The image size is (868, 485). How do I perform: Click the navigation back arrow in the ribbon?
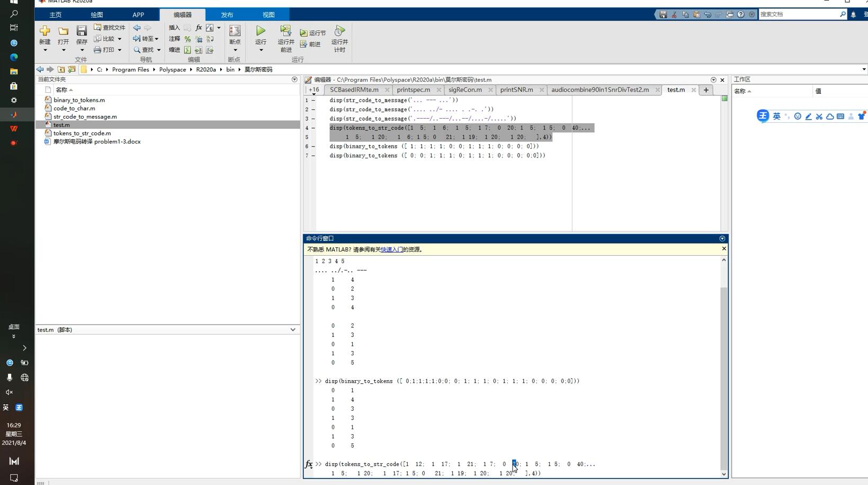tap(137, 28)
